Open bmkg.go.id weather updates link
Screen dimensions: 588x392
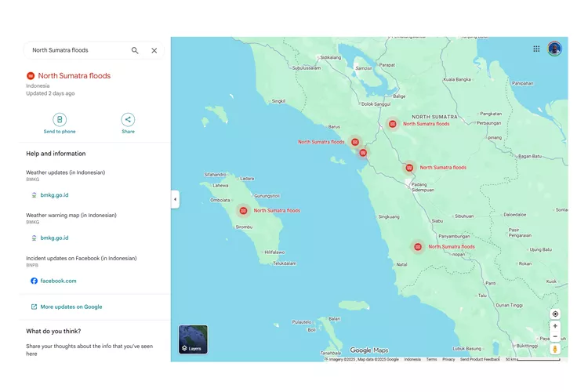point(54,195)
